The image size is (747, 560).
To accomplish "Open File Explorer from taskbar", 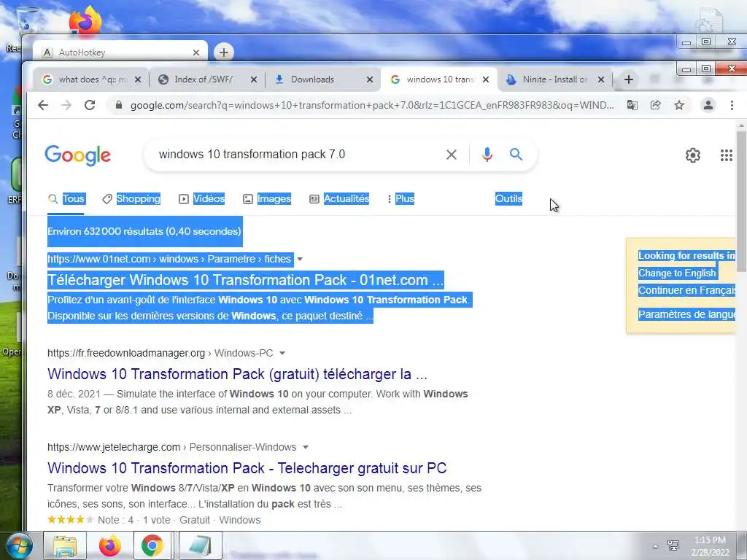I will point(65,546).
